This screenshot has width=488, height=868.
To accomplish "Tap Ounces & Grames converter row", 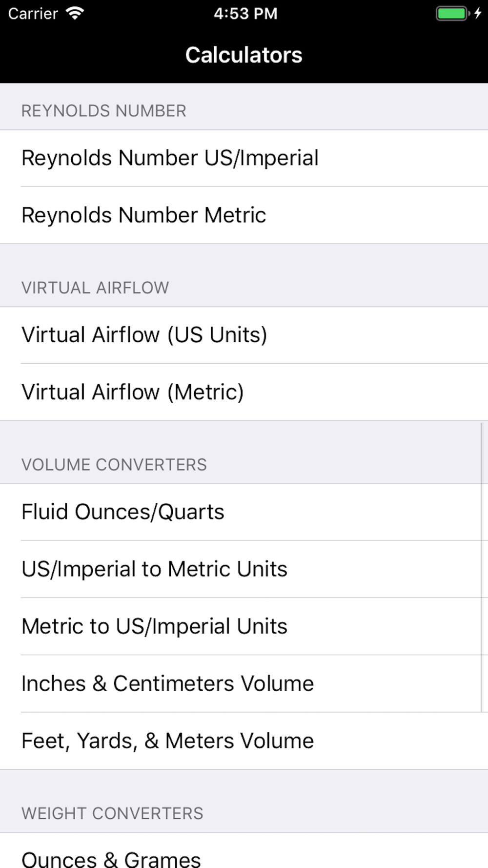I will [244, 850].
